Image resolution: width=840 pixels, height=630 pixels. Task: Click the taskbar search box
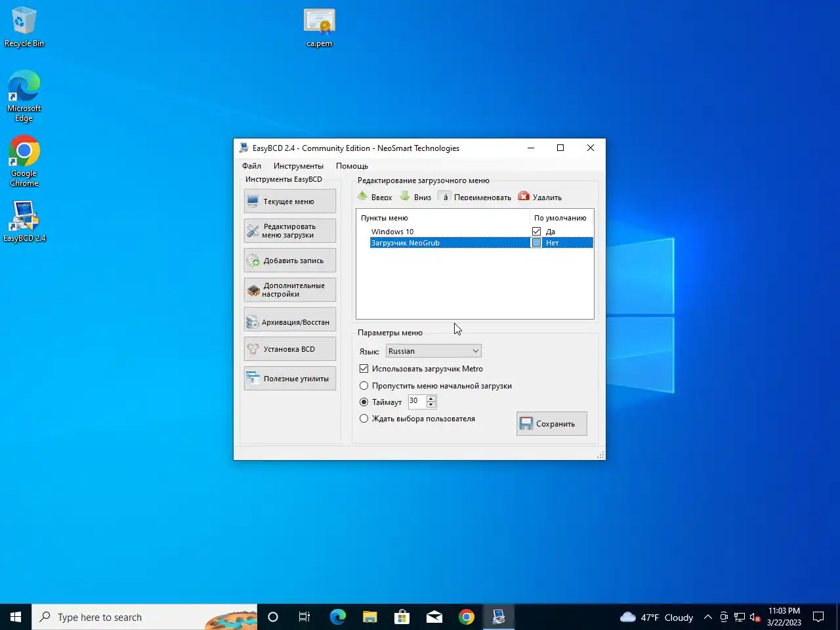(144, 617)
